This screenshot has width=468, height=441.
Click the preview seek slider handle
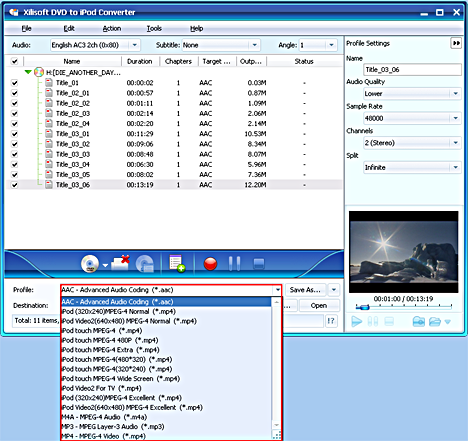click(364, 307)
